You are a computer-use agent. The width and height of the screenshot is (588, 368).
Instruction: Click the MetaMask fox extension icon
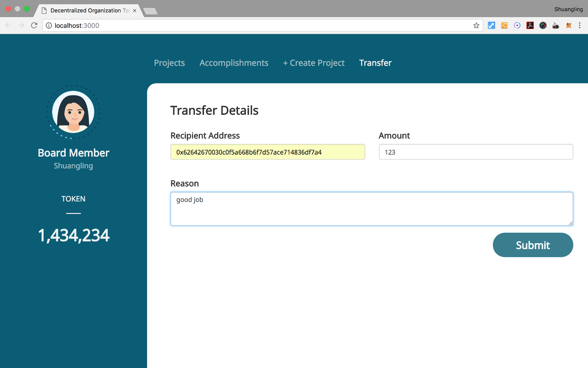point(568,26)
